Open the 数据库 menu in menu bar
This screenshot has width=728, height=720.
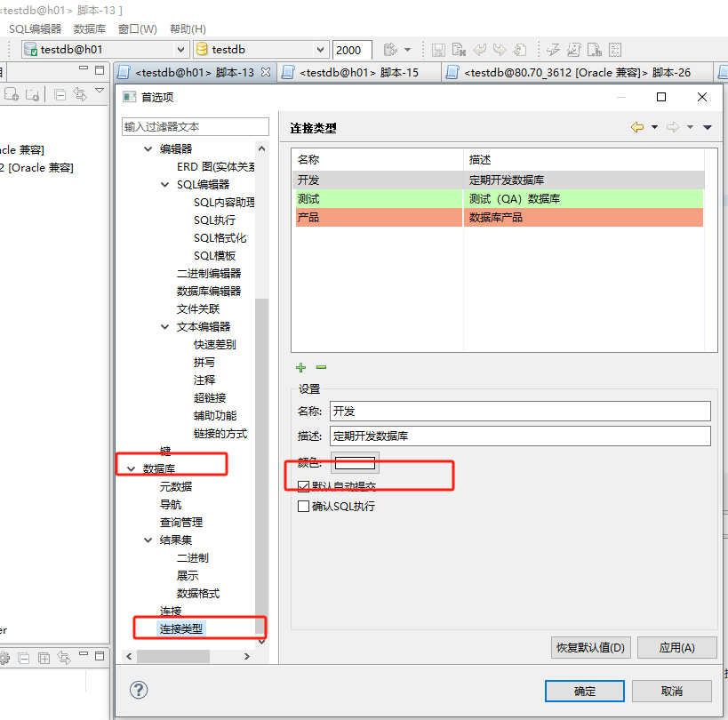tap(90, 28)
